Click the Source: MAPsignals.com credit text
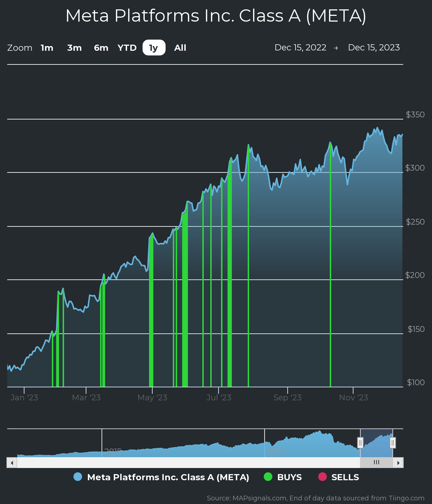The width and height of the screenshot is (432, 504). pos(316,498)
